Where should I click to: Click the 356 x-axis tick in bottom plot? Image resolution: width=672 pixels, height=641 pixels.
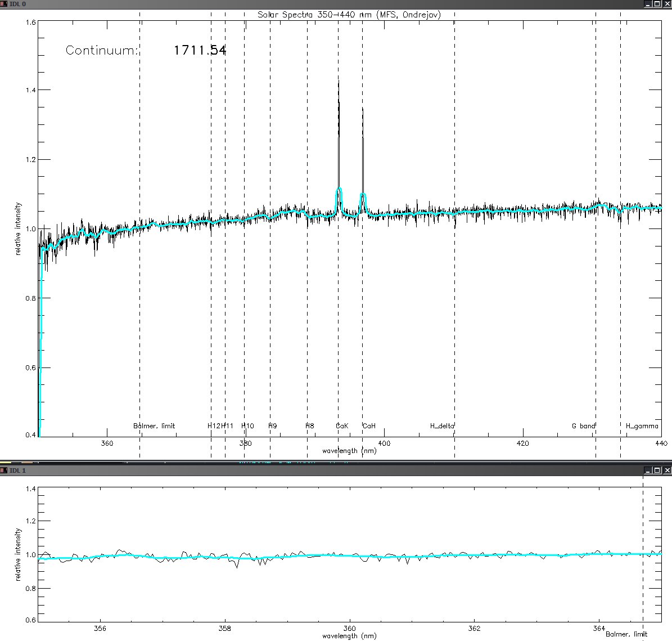[x=100, y=629]
